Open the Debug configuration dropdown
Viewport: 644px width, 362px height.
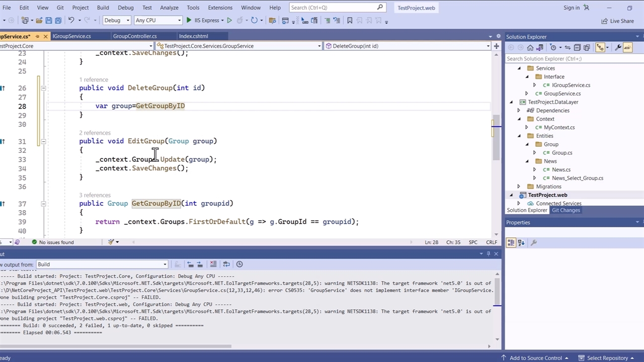pyautogui.click(x=117, y=21)
